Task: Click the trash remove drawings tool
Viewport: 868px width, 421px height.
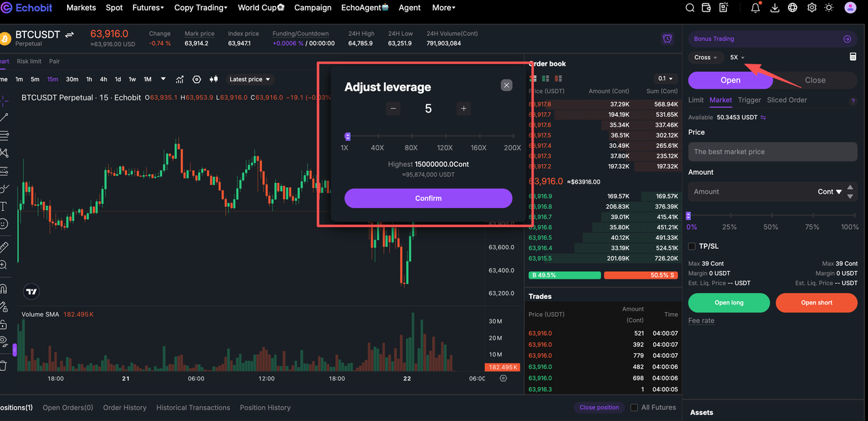Action: pyautogui.click(x=3, y=365)
